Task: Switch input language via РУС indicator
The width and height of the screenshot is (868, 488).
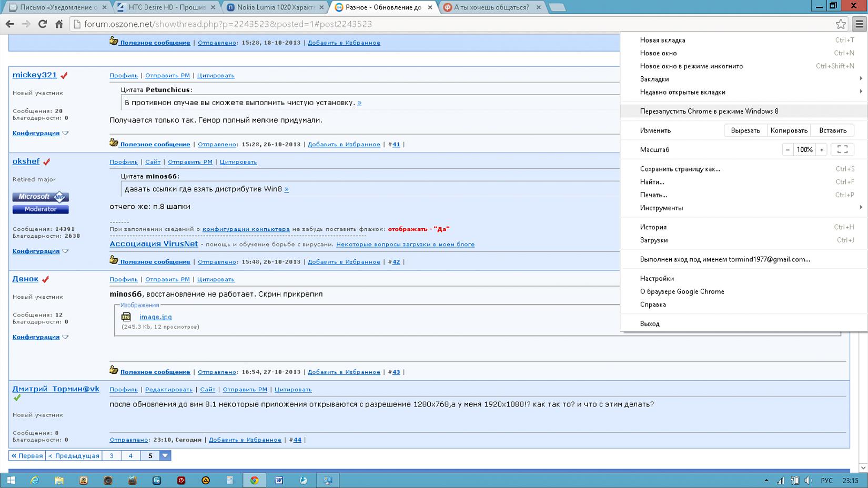Action: 826,481
